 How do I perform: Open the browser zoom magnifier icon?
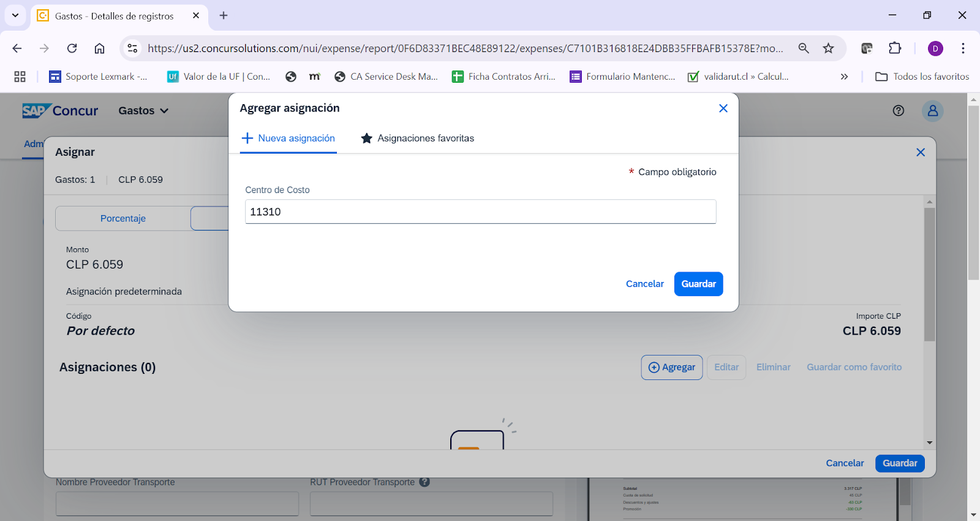coord(804,48)
